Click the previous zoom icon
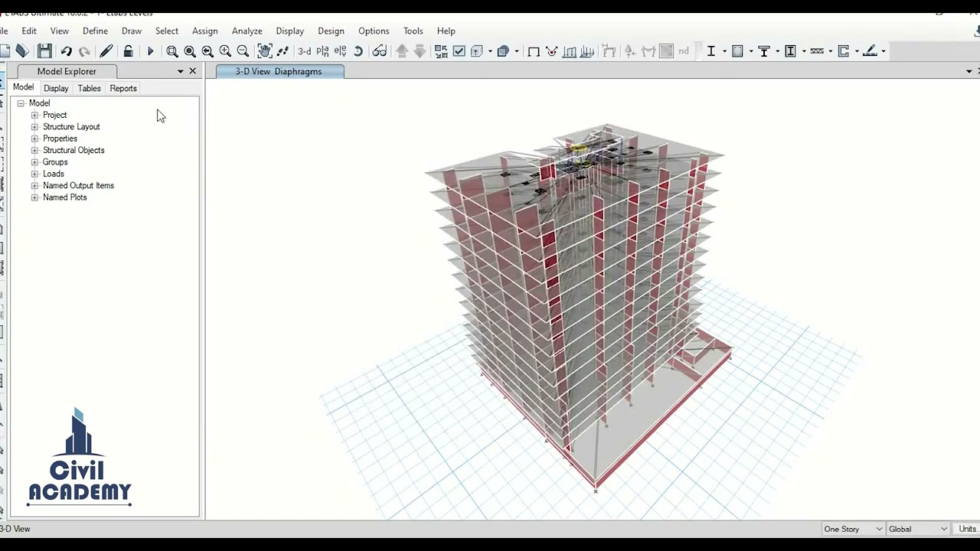This screenshot has height=551, width=980. coord(207,51)
